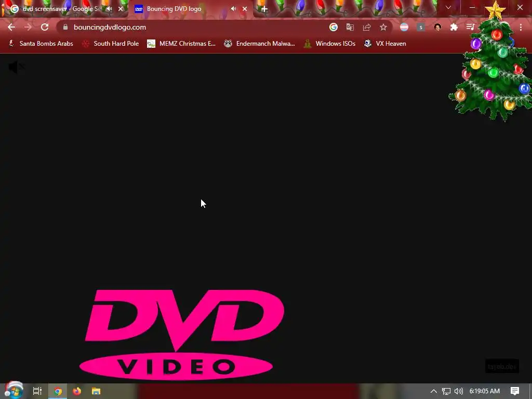Screen dimensions: 532x399
Task: Open the notification center icon
Action: pos(515,391)
